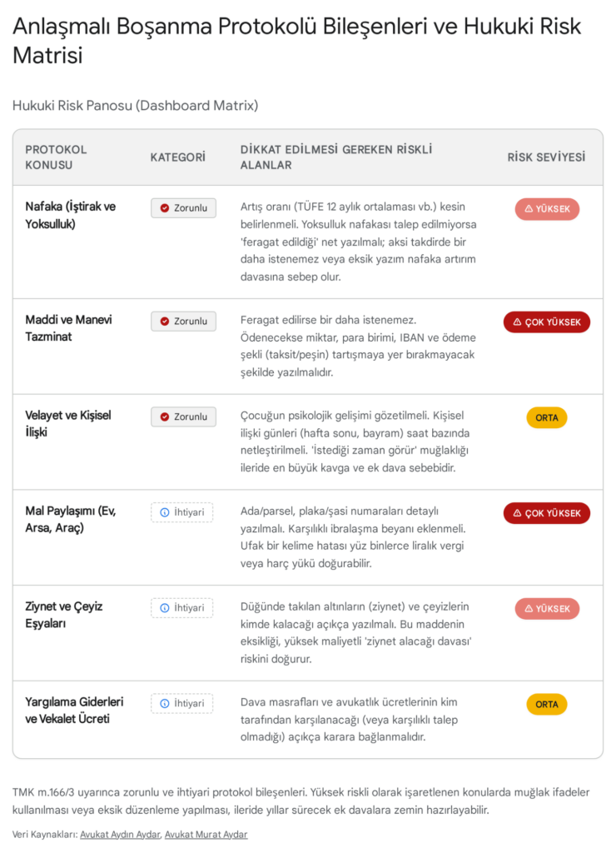Image resolution: width=616 pixels, height=853 pixels.
Task: Click the KATEGORİ column header
Action: (178, 157)
